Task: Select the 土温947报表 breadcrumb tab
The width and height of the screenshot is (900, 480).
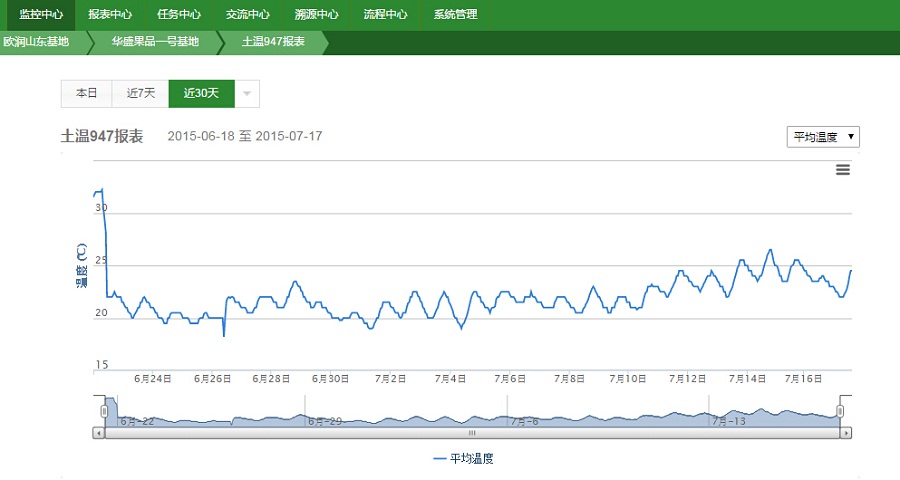Action: point(273,42)
